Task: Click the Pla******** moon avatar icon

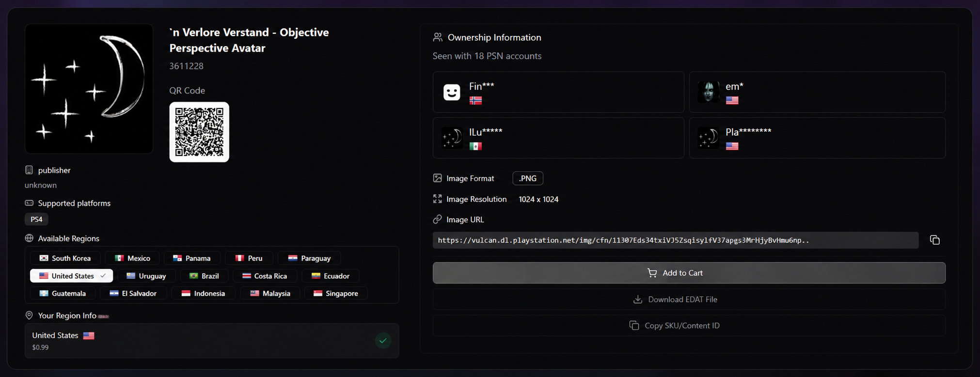Action: [708, 138]
